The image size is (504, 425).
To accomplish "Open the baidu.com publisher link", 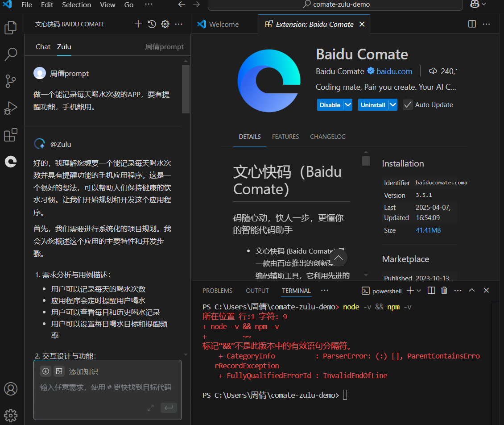I will (x=394, y=71).
